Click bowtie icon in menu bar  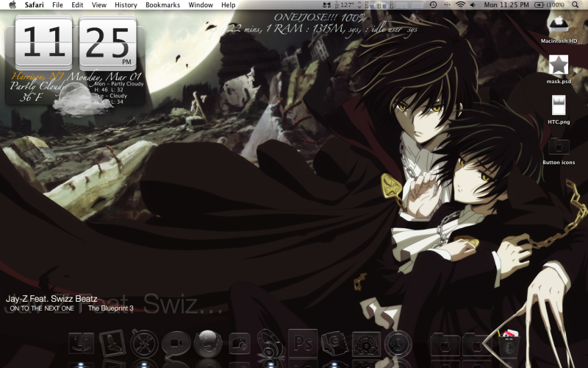[x=326, y=5]
